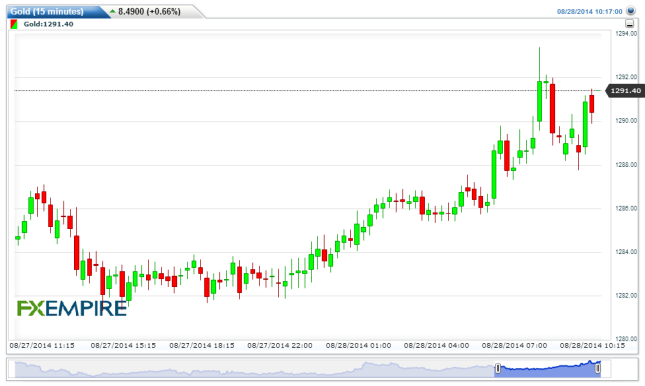Click the overview chart's unselected grey area

(254, 369)
